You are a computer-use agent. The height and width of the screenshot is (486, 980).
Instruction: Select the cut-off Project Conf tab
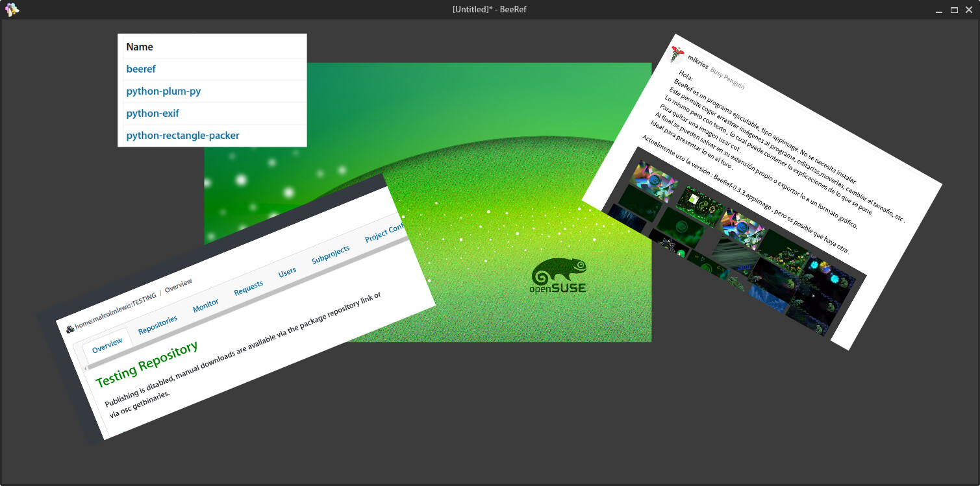[385, 232]
